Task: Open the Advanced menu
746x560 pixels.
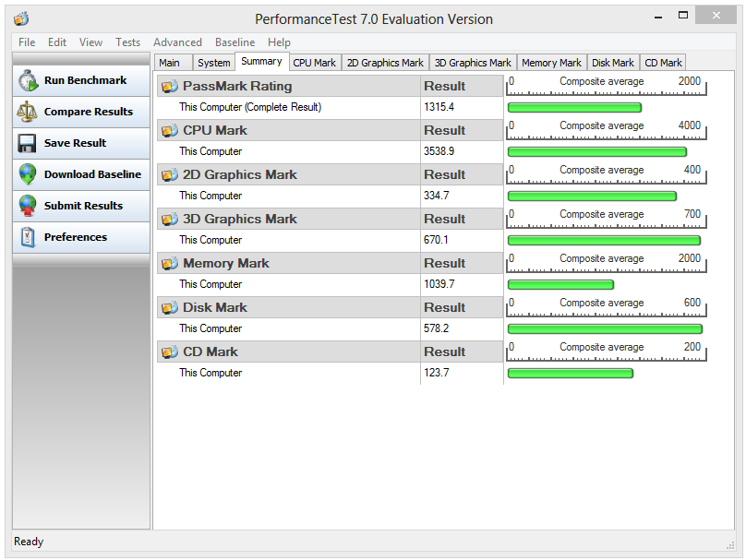Action: (177, 42)
